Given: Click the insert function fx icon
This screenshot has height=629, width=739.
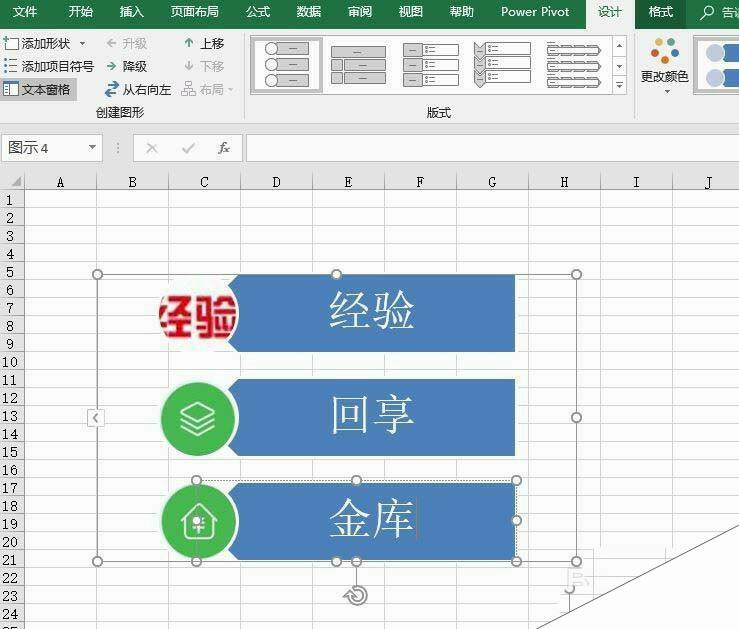Looking at the screenshot, I should [223, 148].
